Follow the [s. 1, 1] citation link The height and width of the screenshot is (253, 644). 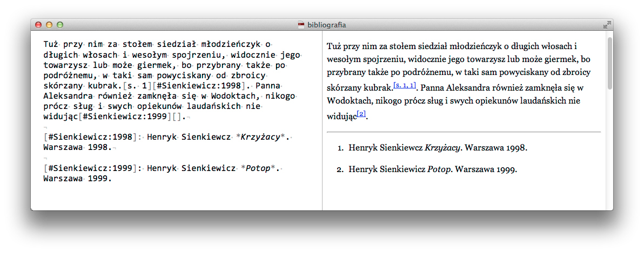point(404,85)
